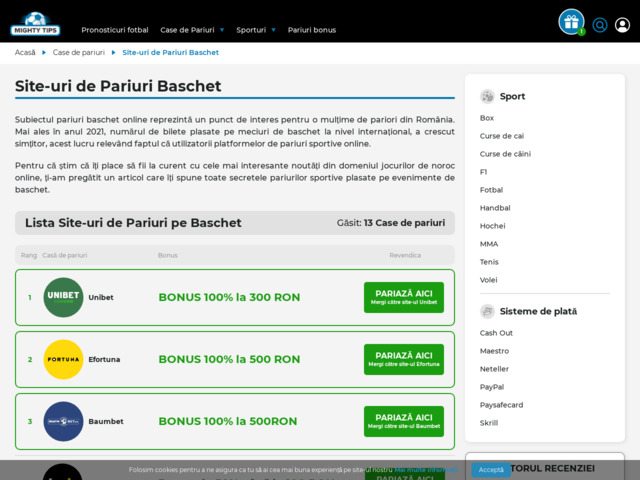Click the Sisteme de plată icon
Image resolution: width=640 pixels, height=480 pixels.
pyautogui.click(x=487, y=311)
